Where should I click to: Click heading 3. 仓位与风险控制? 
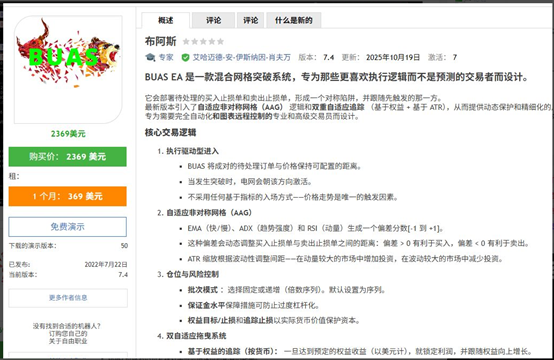coord(188,274)
